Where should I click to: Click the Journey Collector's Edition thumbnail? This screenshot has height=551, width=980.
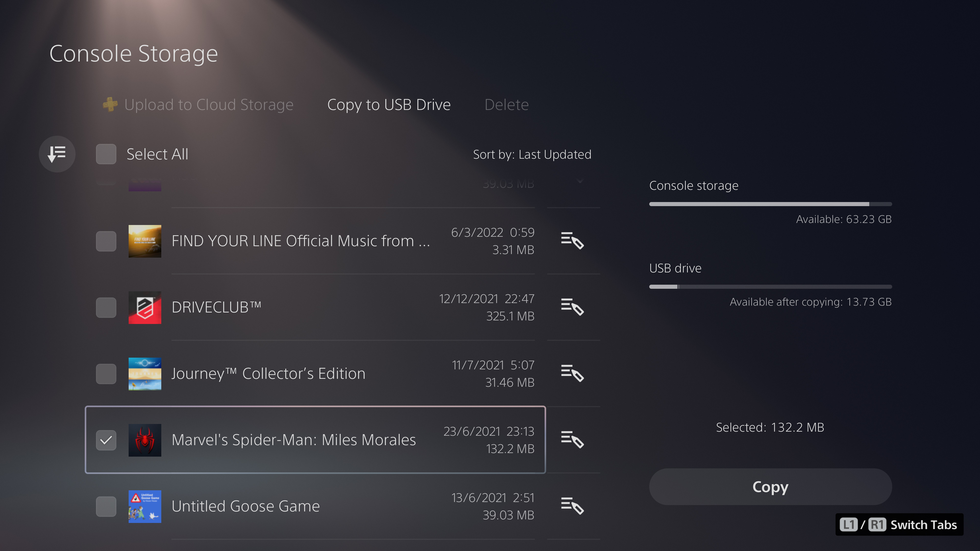coord(144,373)
